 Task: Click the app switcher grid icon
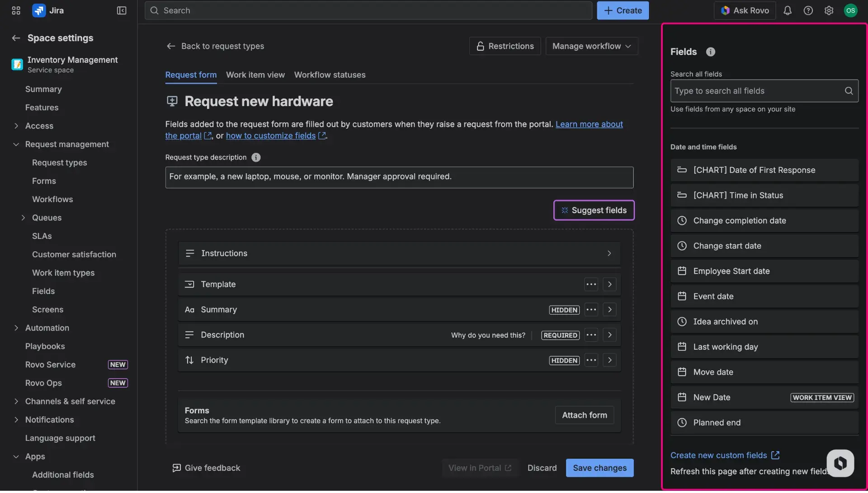point(16,10)
